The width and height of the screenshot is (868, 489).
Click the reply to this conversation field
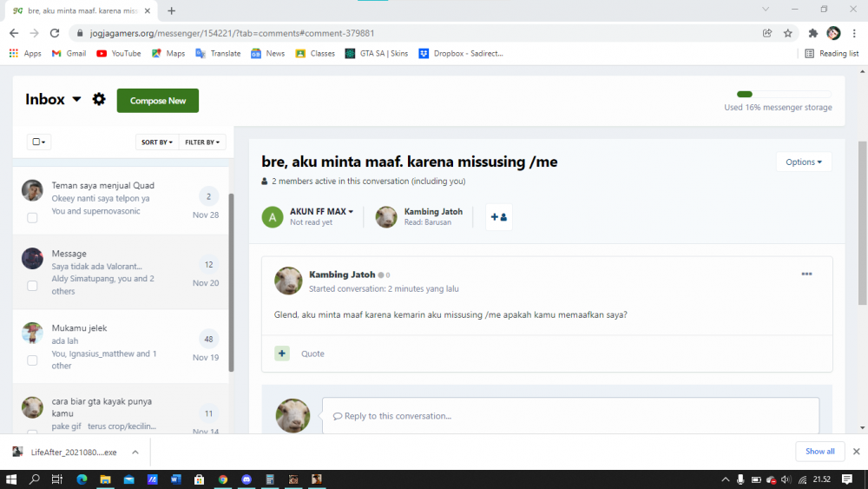pyautogui.click(x=571, y=416)
